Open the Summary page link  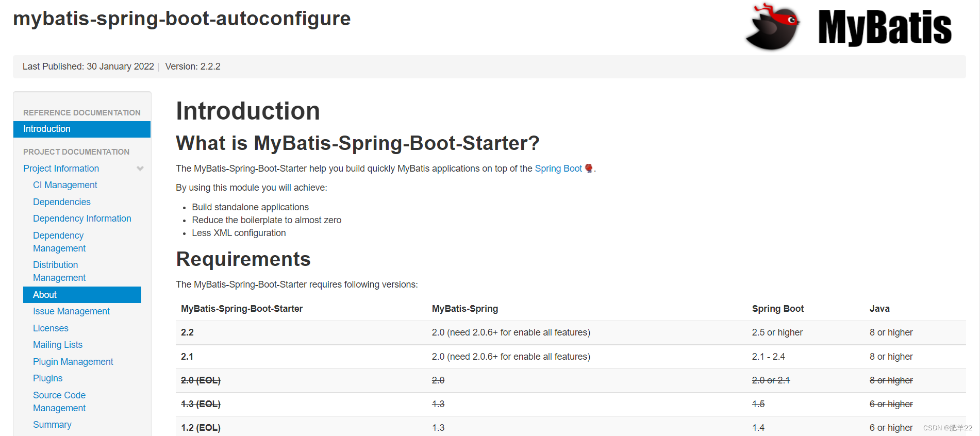pos(52,425)
